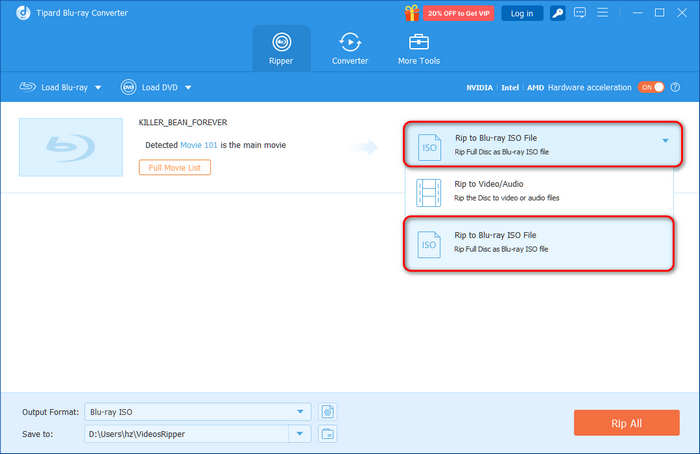Open the Full Movie List
This screenshot has width=700, height=454.
coord(175,167)
